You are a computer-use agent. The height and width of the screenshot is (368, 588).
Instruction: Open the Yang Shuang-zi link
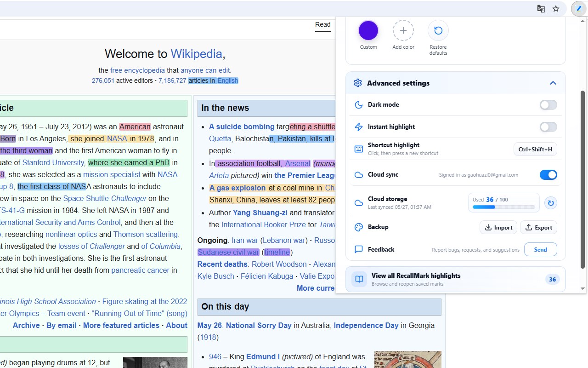260,213
